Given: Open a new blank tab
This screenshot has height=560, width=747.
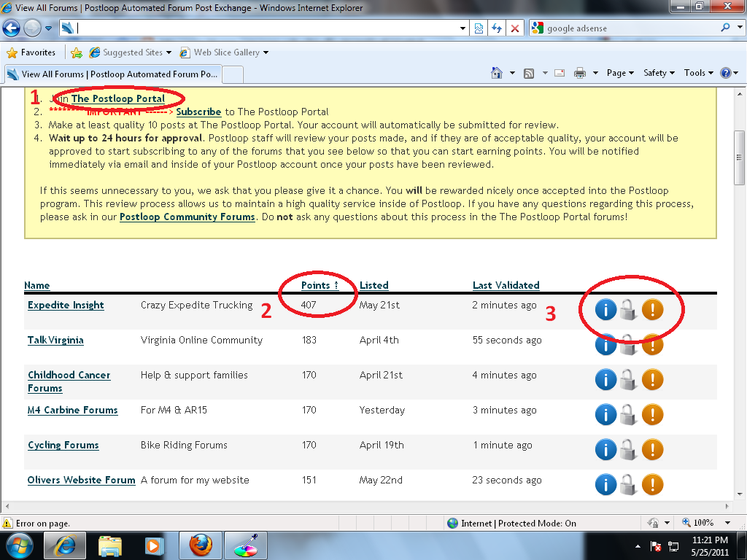Looking at the screenshot, I should (233, 75).
